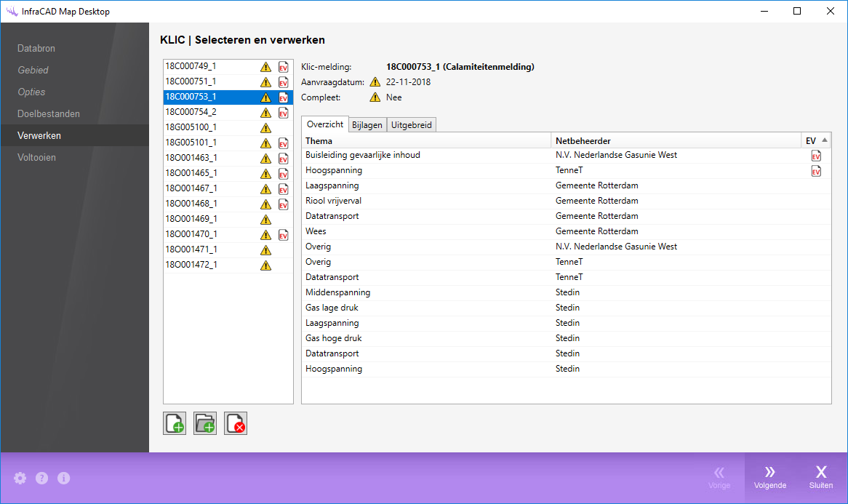Select Doelbestanden in the sidebar

pos(49,114)
